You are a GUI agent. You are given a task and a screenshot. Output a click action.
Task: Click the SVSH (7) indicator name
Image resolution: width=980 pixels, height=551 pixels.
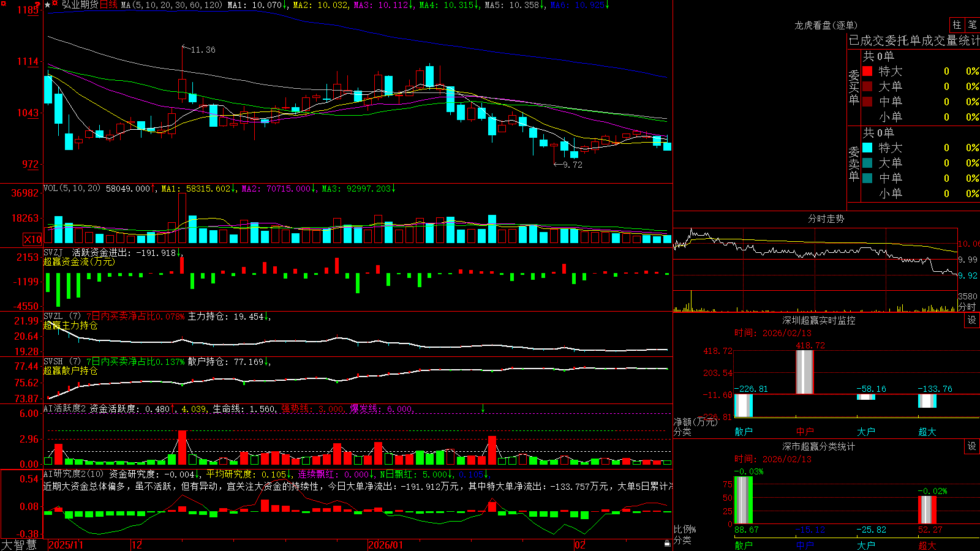point(62,362)
